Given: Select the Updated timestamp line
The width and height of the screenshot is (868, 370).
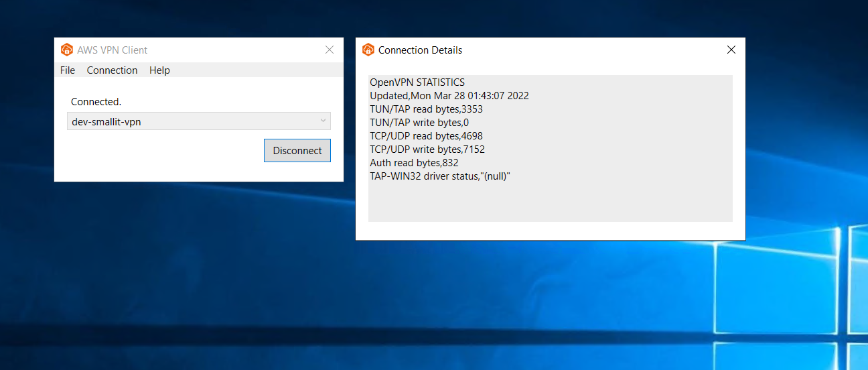Looking at the screenshot, I should [449, 96].
